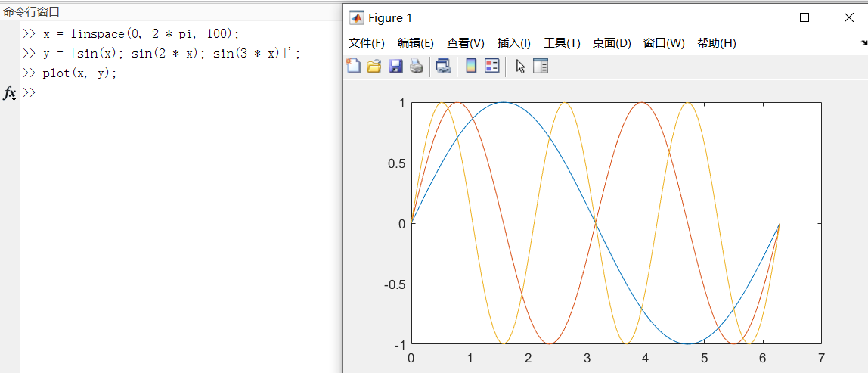
Task: Open the 工具(T) menu
Action: pos(562,43)
